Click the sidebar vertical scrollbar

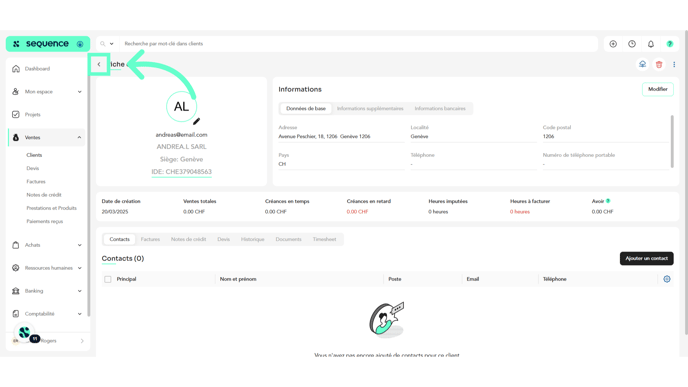tap(89, 193)
